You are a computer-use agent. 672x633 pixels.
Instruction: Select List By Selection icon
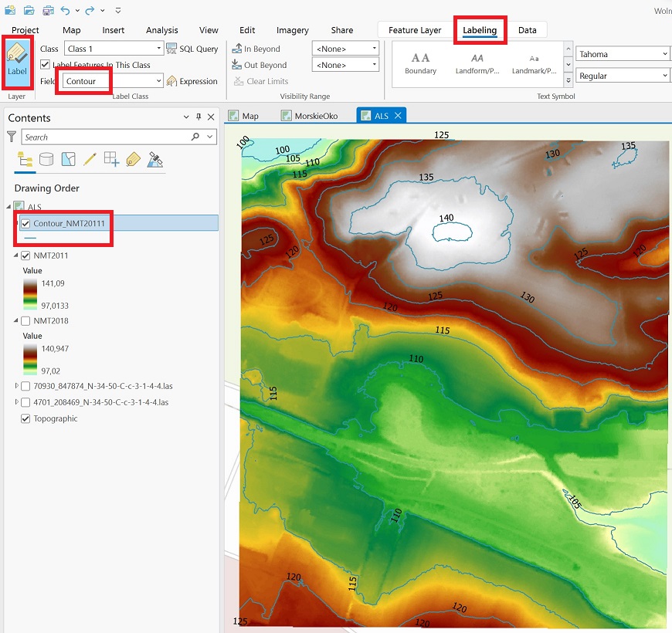(68, 159)
